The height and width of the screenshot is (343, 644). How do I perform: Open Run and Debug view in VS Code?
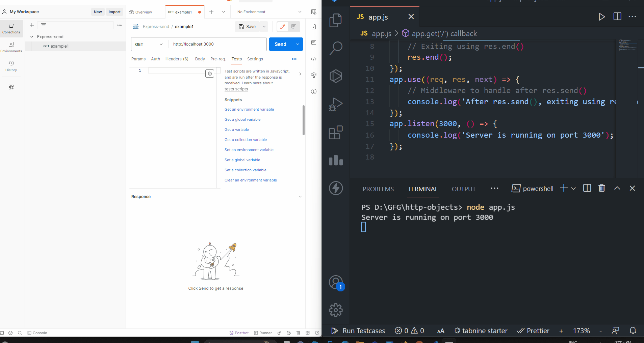[x=336, y=104]
